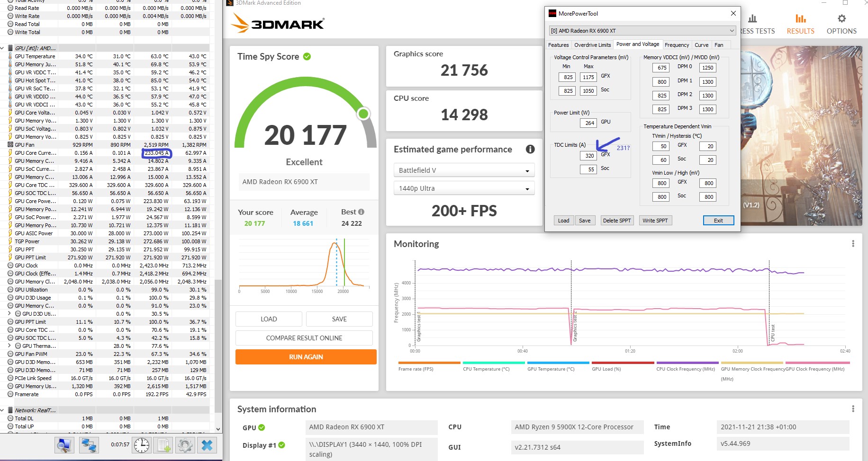The image size is (868, 461).
Task: Open the Fan tab in MorePowerTool
Action: click(x=719, y=45)
